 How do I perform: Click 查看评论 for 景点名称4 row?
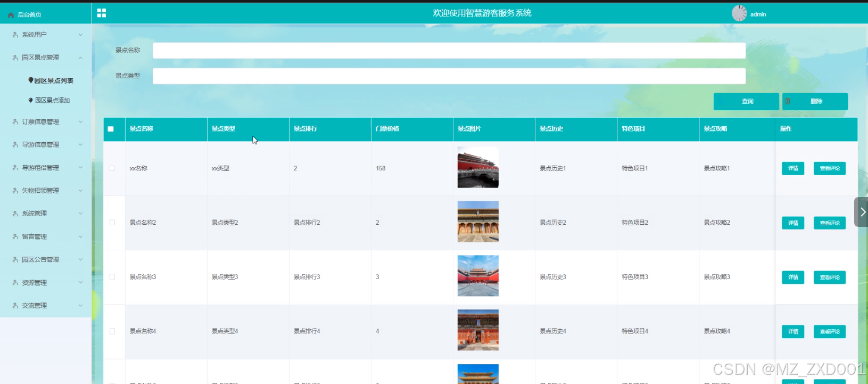830,331
